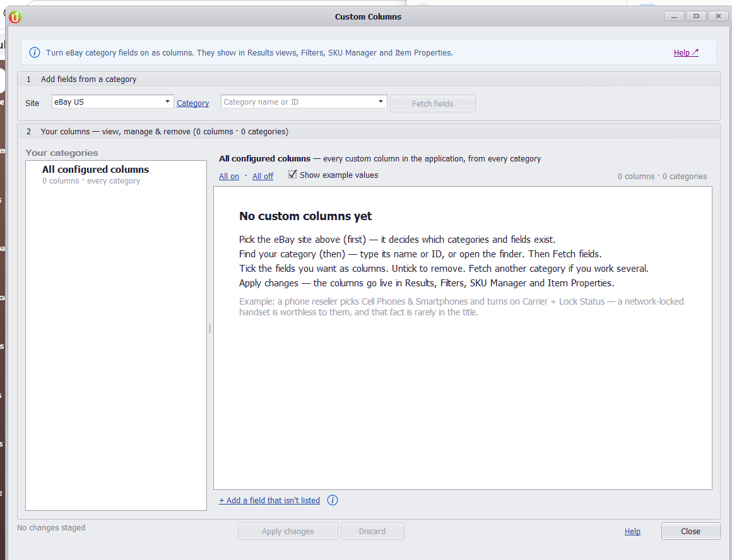Select All configured columns in Your categories

115,175
